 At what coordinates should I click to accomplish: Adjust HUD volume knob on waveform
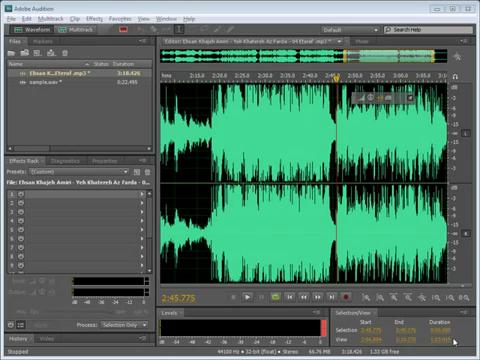tap(371, 98)
